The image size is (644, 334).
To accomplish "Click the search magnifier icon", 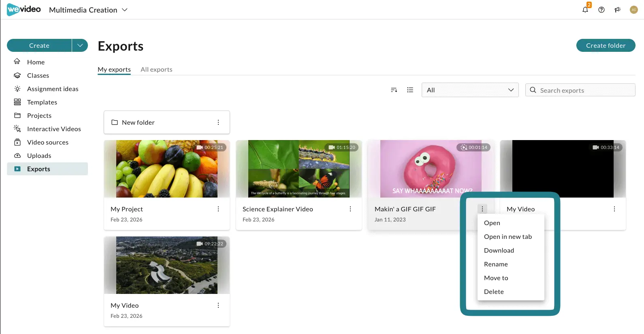I will click(533, 90).
